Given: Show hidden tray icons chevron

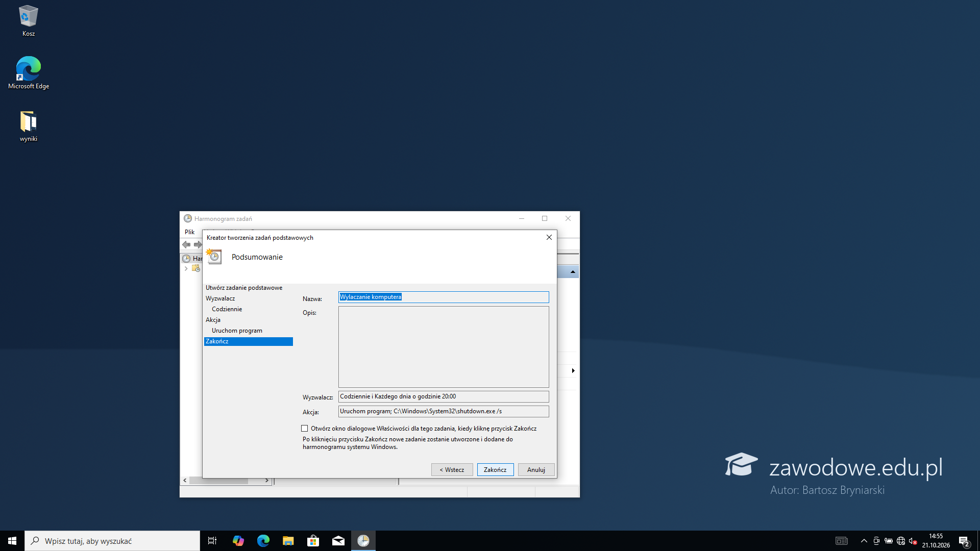Looking at the screenshot, I should click(864, 541).
